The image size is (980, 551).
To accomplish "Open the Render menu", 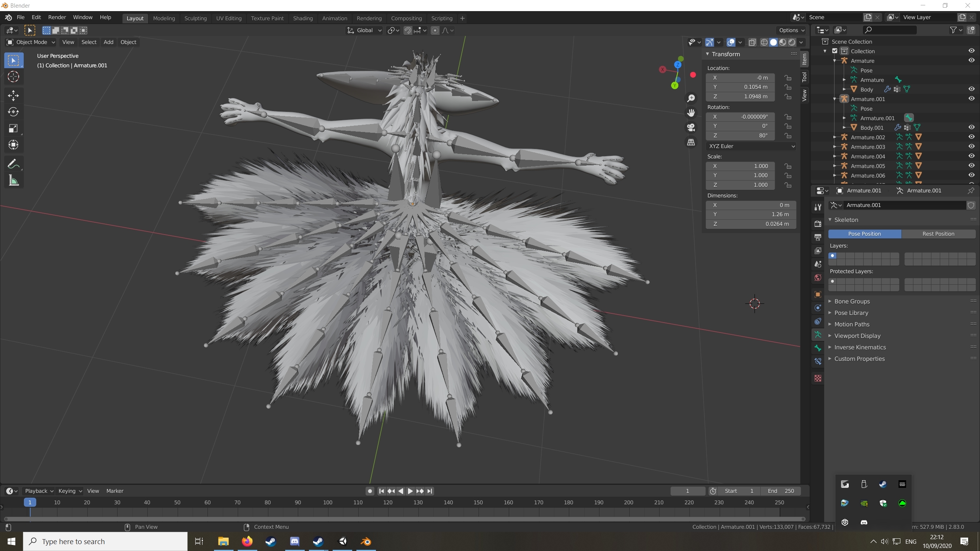I will [x=57, y=17].
